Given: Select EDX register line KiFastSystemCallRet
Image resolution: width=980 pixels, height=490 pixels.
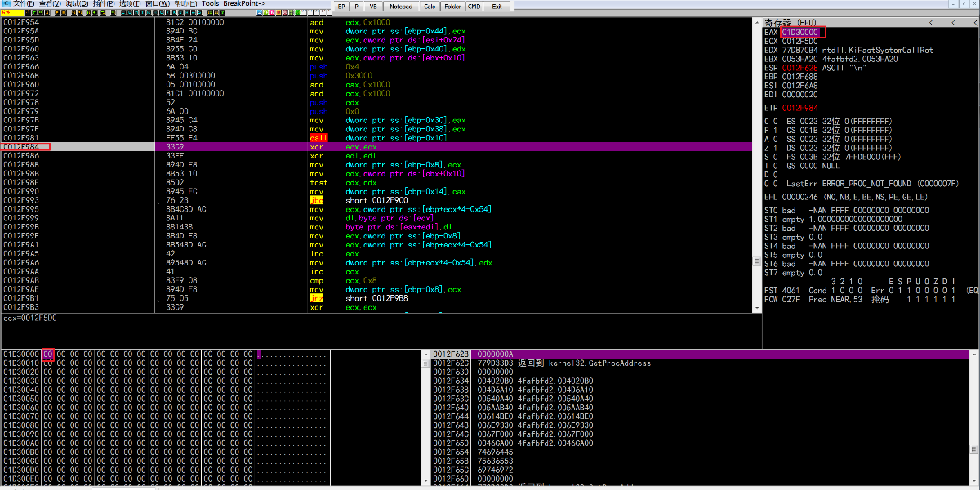Looking at the screenshot, I should [x=849, y=50].
